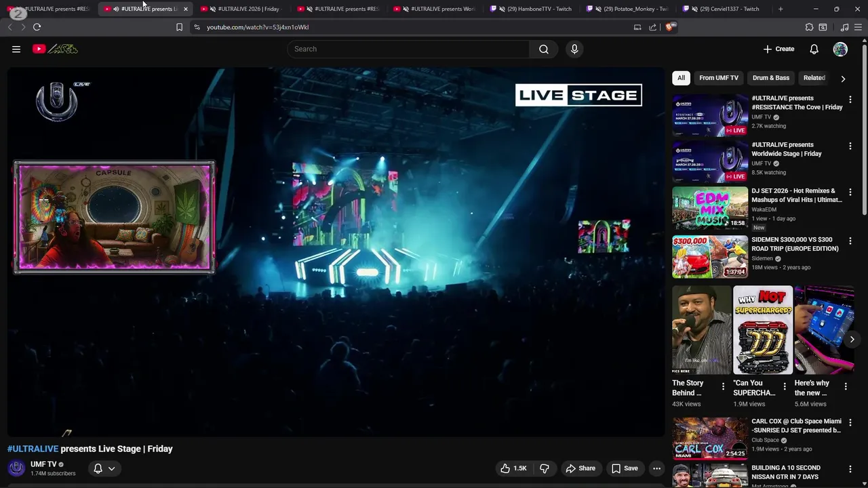Open UMF TV channel name link
Viewport: 868px width, 488px height.
pyautogui.click(x=43, y=464)
